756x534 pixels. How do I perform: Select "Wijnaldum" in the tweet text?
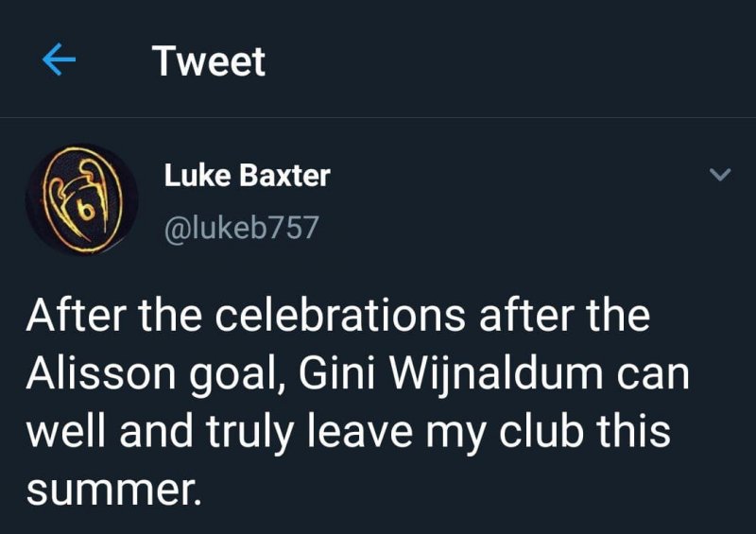[456, 374]
